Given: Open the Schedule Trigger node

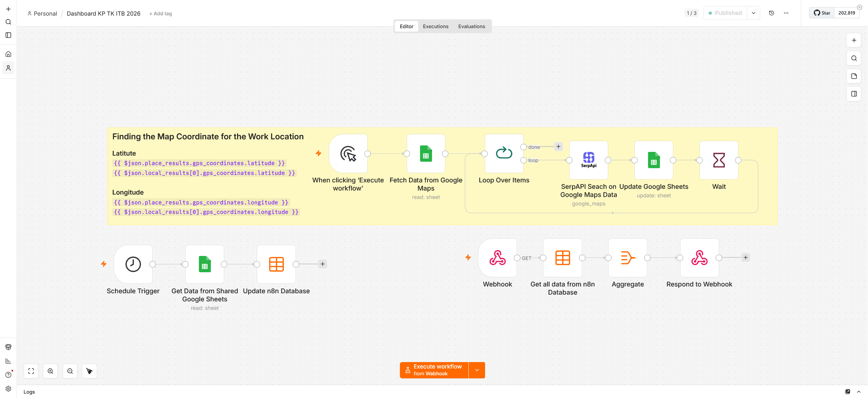Looking at the screenshot, I should click(133, 264).
